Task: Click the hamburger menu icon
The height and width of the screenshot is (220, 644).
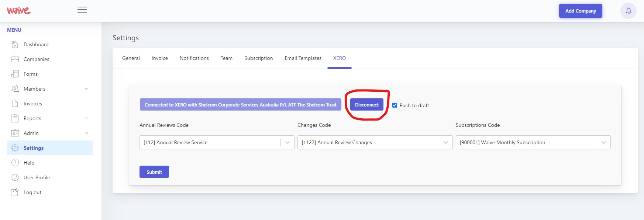Action: (x=82, y=10)
